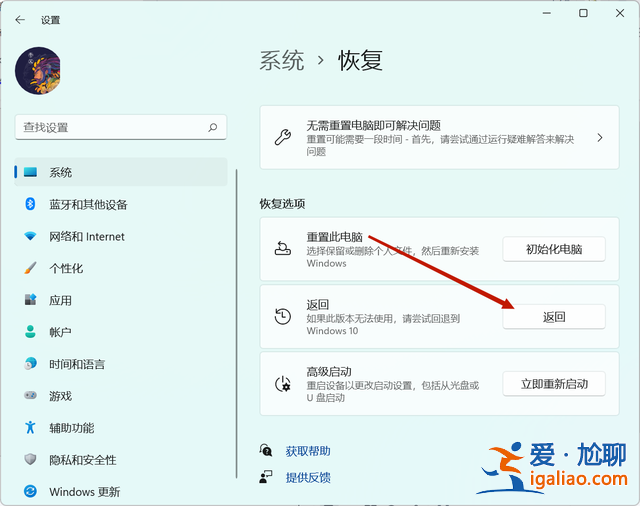This screenshot has width=640, height=506.
Task: Click the 隐私和安全性 shield icon
Action: click(30, 459)
